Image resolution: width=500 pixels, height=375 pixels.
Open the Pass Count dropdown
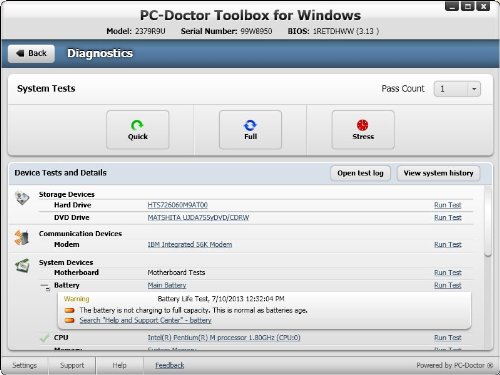click(x=457, y=89)
